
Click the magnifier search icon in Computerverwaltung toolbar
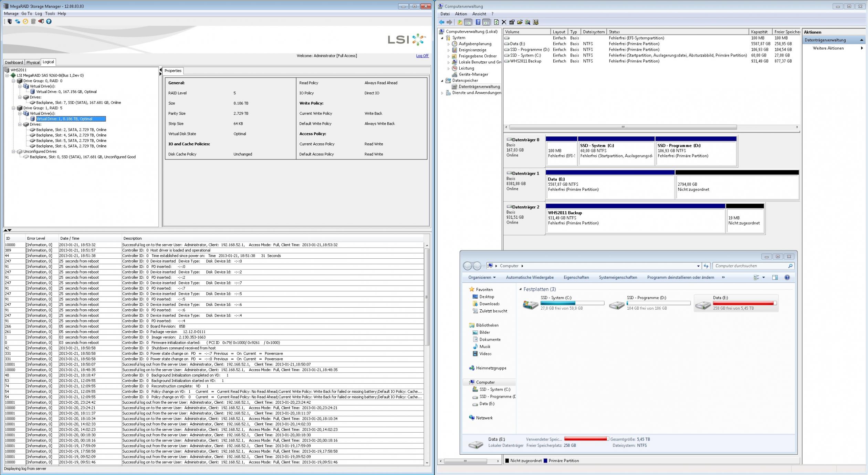pos(527,22)
